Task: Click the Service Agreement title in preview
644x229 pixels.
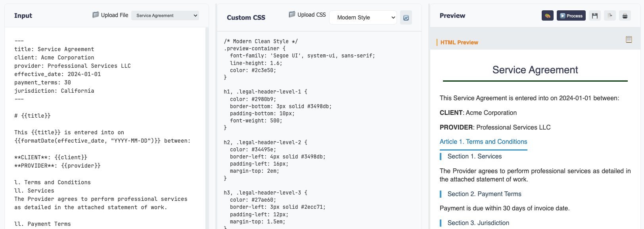Action: (535, 70)
